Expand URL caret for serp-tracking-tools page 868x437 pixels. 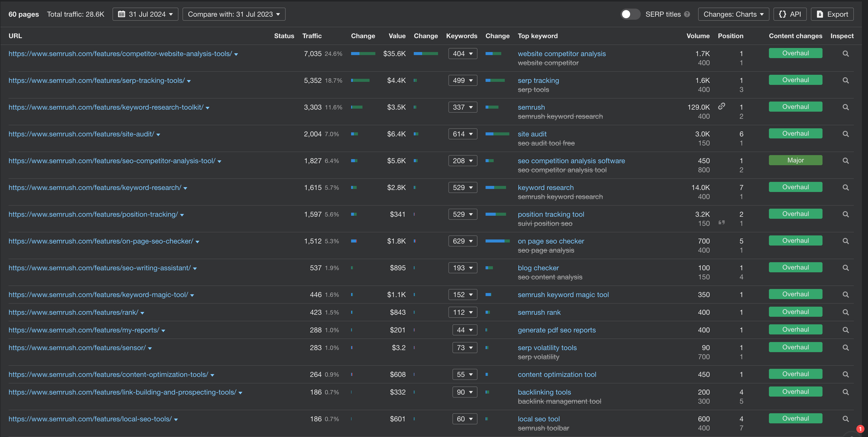coord(189,81)
